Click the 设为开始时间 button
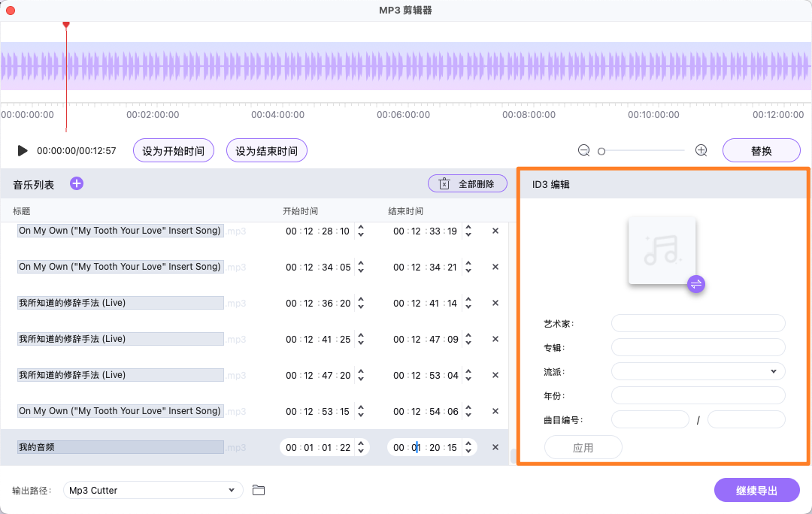Screen dimensions: 812x514 (173, 150)
